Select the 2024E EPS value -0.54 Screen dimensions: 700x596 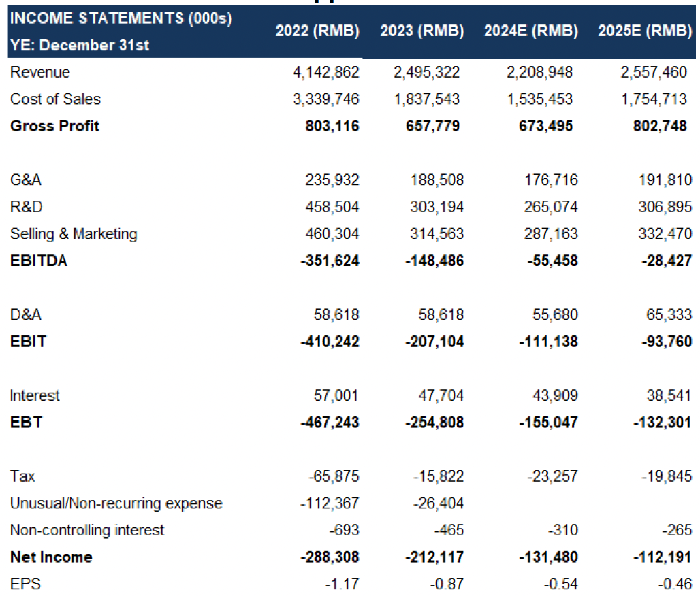click(560, 584)
